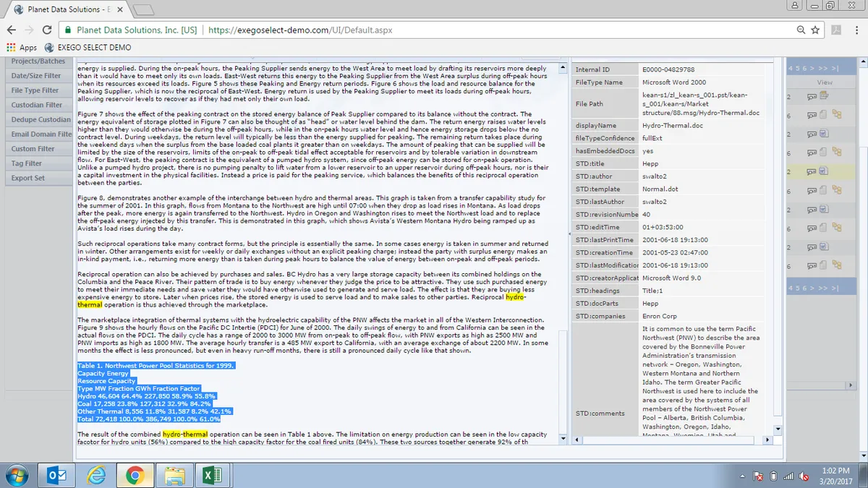Open the comment icon in the yellow highlighted result row
Screen dimensions: 868x488
812,172
